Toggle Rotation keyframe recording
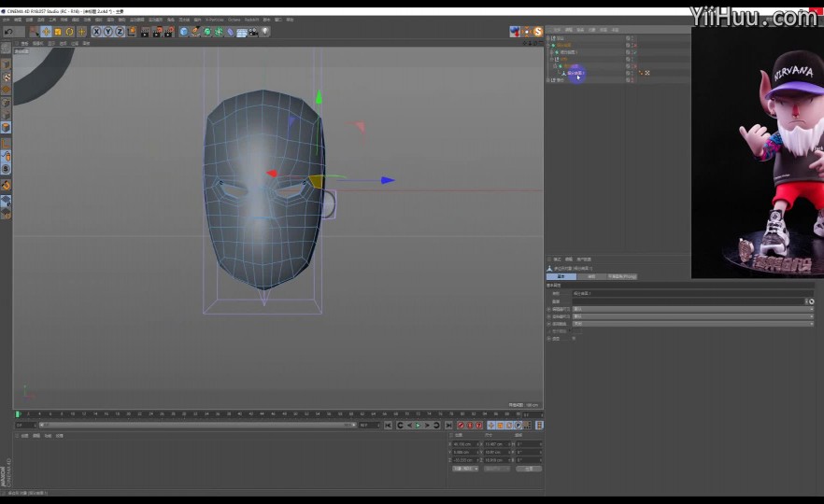This screenshot has height=504, width=824. [x=509, y=426]
